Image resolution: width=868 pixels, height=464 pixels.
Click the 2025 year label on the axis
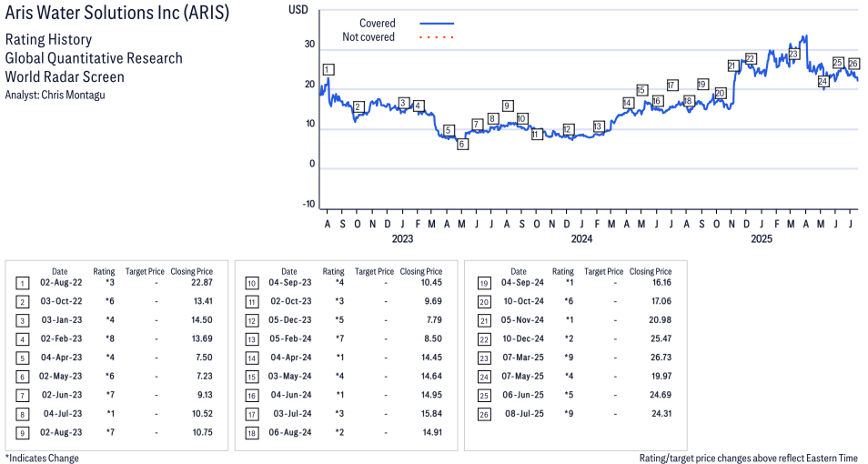click(x=762, y=238)
